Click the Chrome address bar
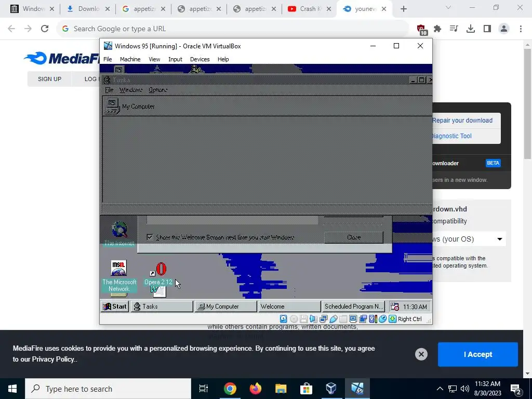The image size is (532, 399). tap(232, 29)
